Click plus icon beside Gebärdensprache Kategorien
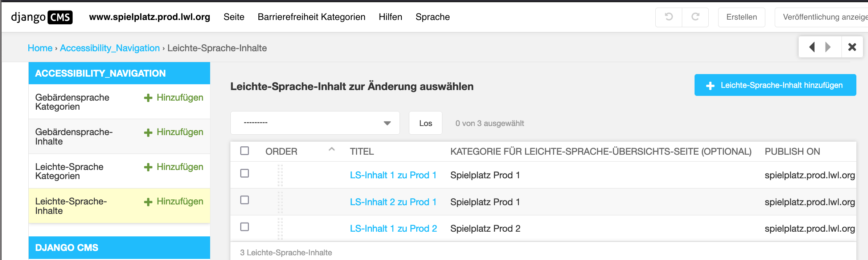This screenshot has height=260, width=868. [148, 98]
